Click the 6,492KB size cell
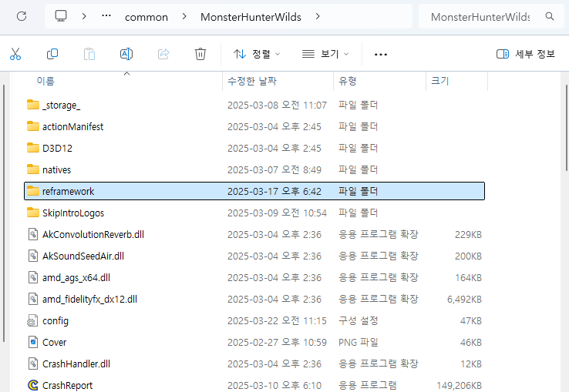569x392 pixels. [x=464, y=300]
